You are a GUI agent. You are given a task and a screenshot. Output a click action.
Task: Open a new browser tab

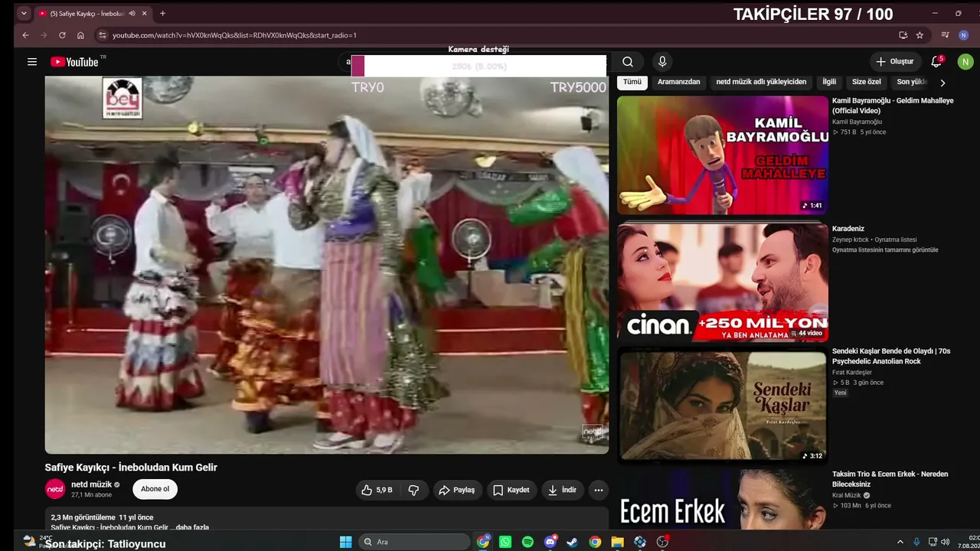(x=162, y=13)
